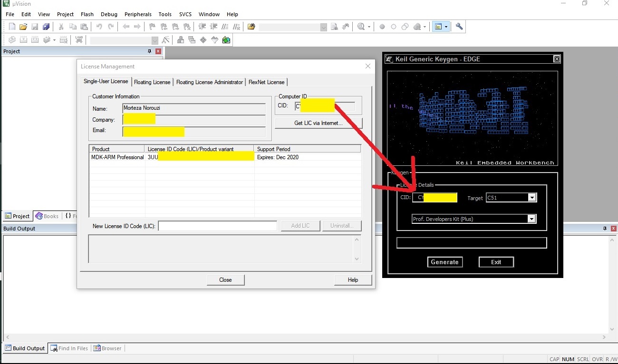Switch to the Floating License tab
Image resolution: width=618 pixels, height=364 pixels.
pos(152,82)
